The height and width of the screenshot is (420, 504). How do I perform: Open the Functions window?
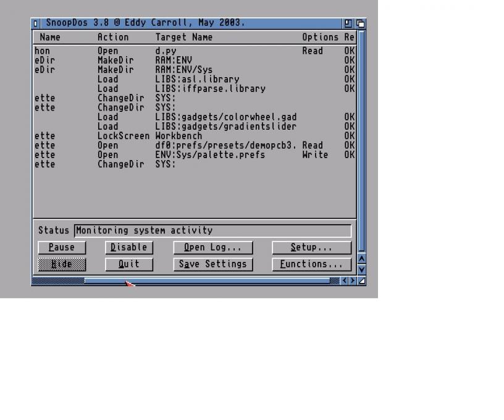coord(311,264)
